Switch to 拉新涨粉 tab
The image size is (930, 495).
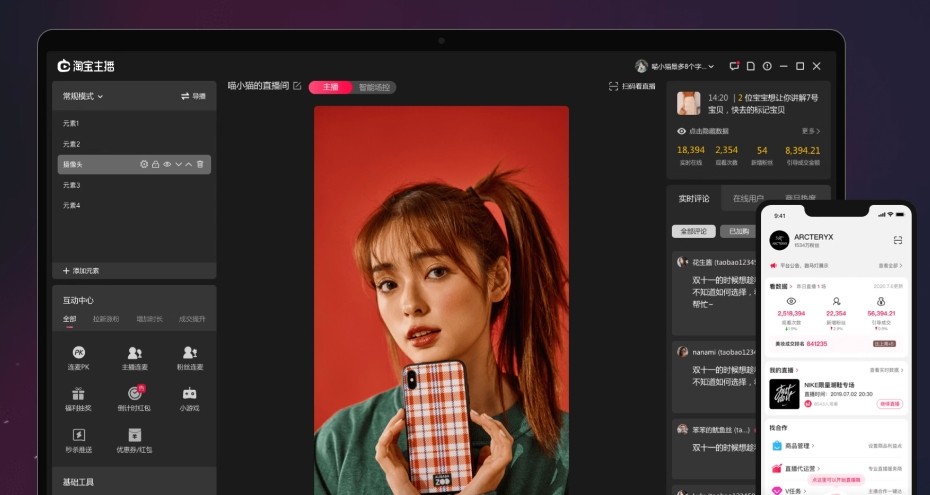click(x=106, y=319)
